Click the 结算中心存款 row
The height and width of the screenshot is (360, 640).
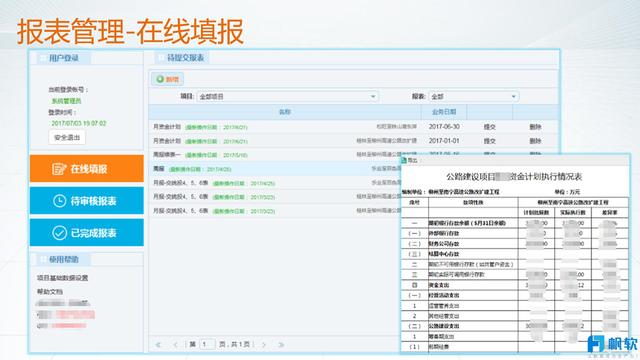[x=515, y=254]
